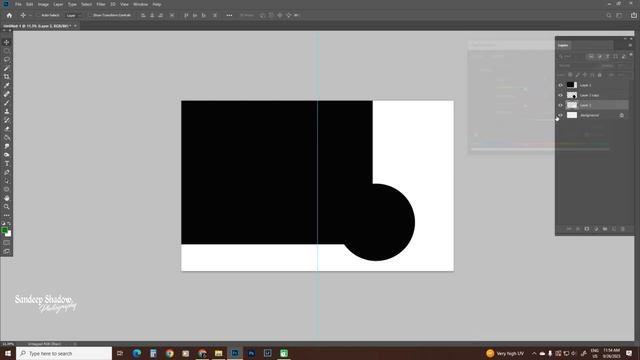Select the Crop tool

(x=7, y=77)
